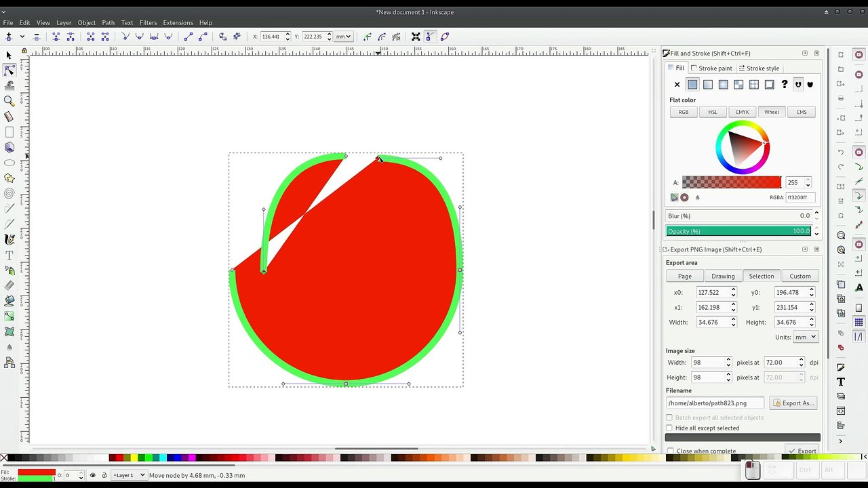Open the Extensions menu

pos(178,22)
